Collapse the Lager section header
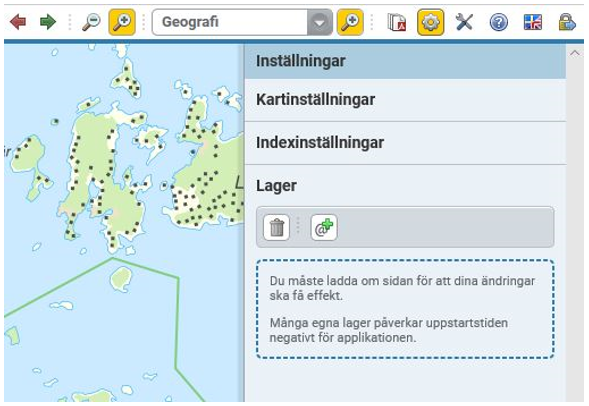 pos(405,186)
